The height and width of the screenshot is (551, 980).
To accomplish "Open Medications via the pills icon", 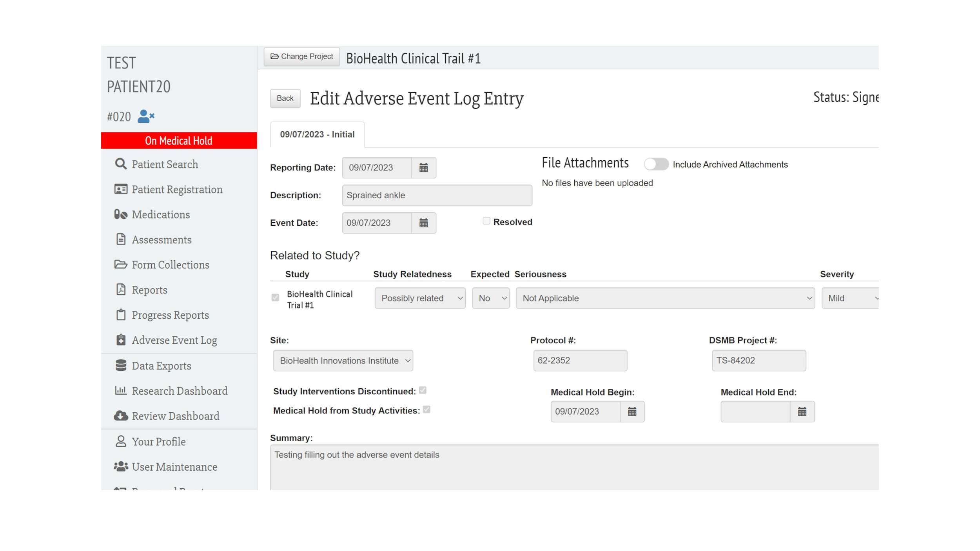I will click(120, 214).
